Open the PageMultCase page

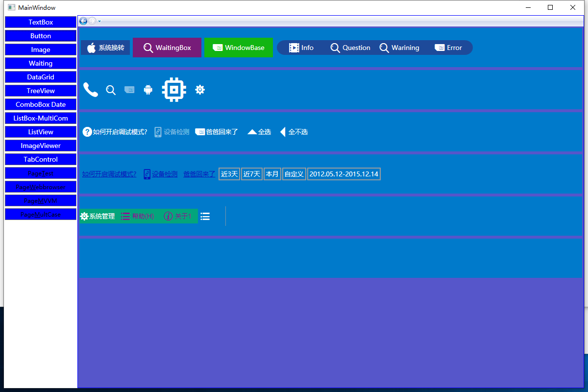(41, 214)
